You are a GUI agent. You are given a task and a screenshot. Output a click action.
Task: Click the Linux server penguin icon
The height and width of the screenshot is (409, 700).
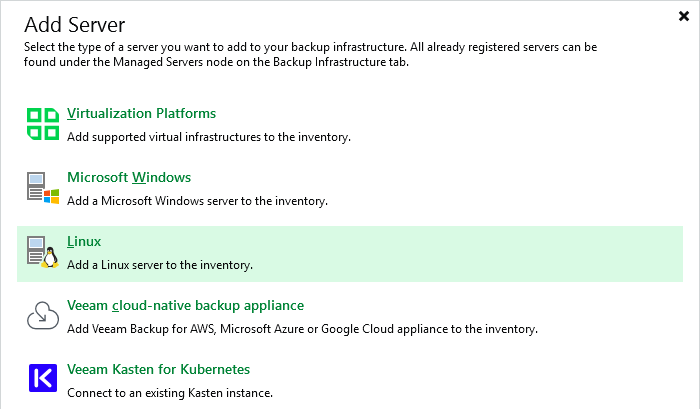(x=43, y=252)
